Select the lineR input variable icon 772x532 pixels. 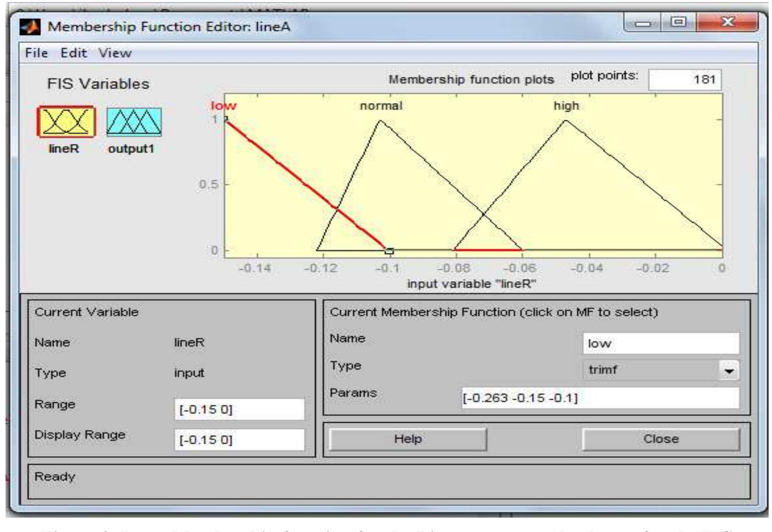click(x=66, y=122)
